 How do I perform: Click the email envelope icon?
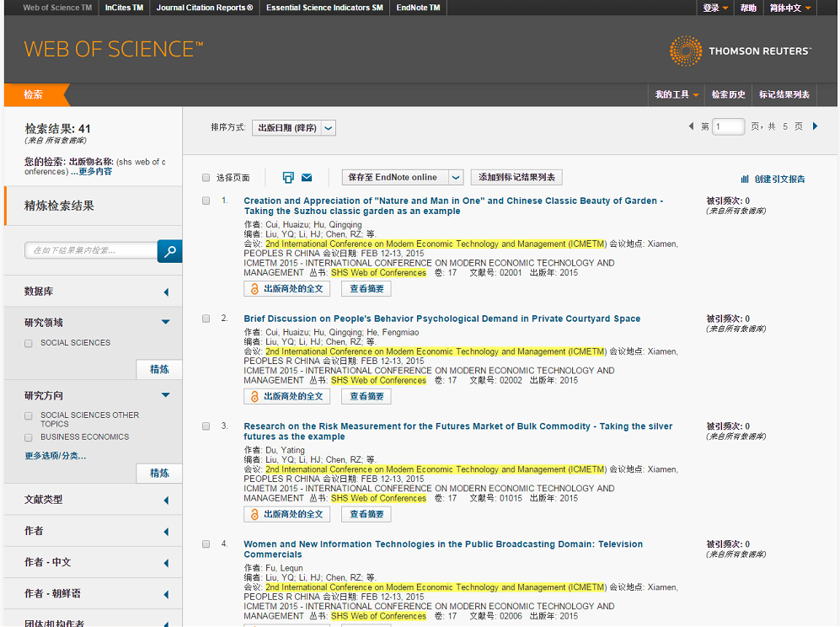[x=307, y=177]
